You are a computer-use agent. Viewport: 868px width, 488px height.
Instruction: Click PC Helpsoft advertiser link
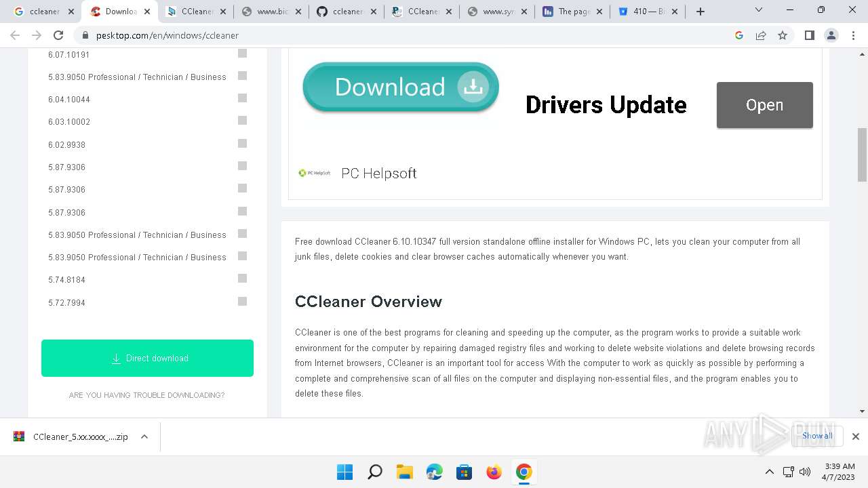[378, 174]
